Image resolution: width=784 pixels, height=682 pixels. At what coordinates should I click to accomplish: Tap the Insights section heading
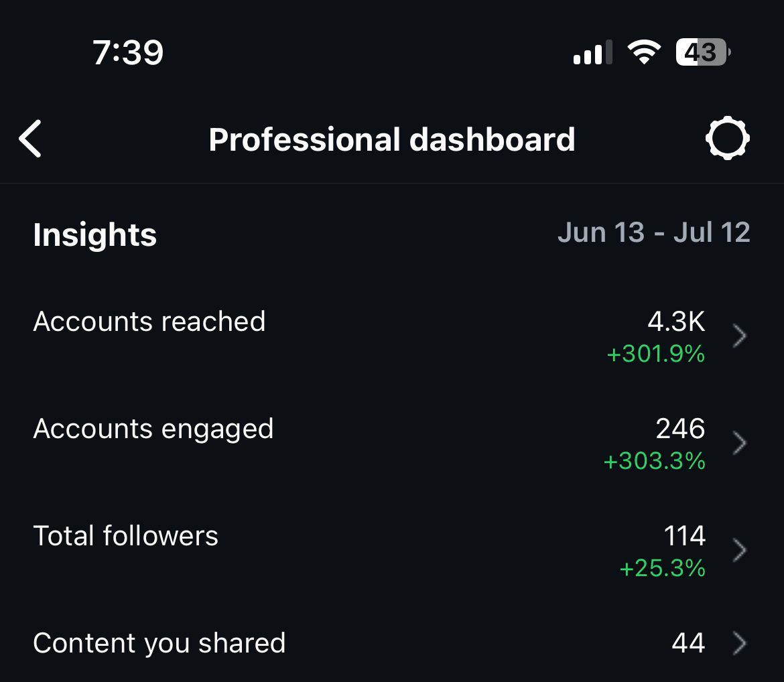coord(95,235)
